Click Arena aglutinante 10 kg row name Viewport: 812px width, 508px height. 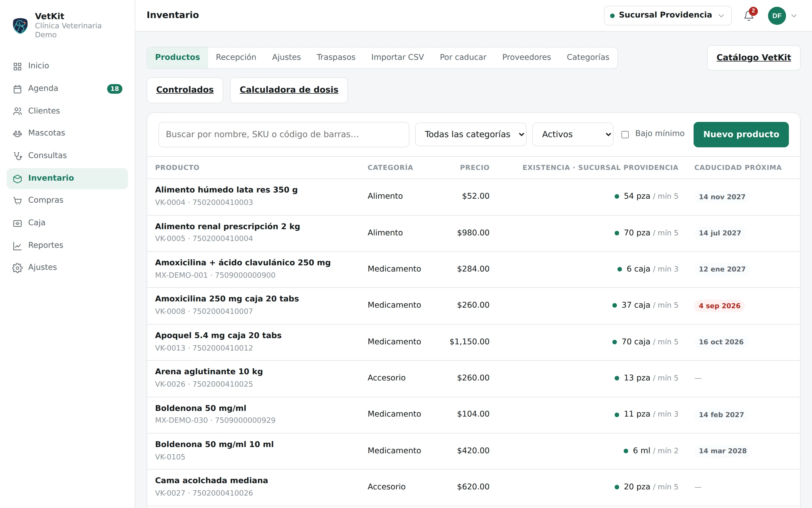coord(209,372)
